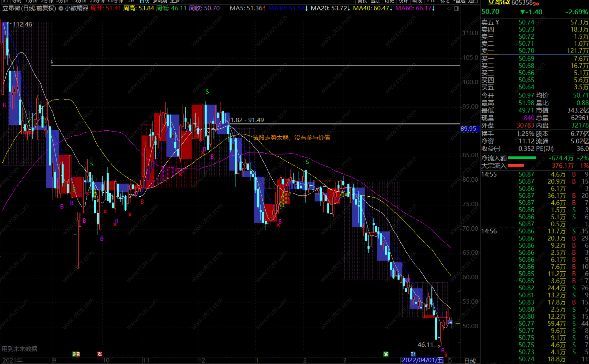This screenshot has height=364, width=589.
Task: Click the 减 event marker icon
Action: click(386, 354)
